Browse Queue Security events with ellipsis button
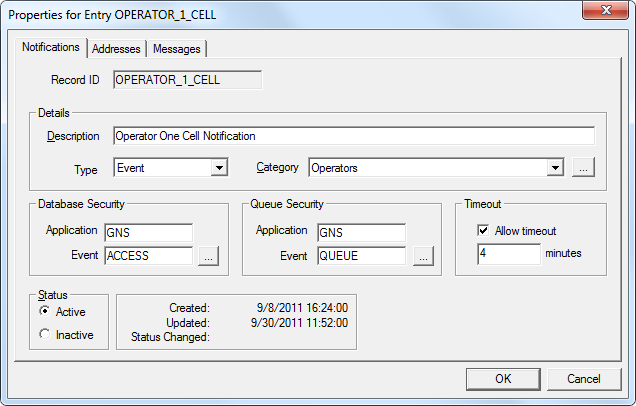This screenshot has height=406, width=636. click(x=423, y=256)
